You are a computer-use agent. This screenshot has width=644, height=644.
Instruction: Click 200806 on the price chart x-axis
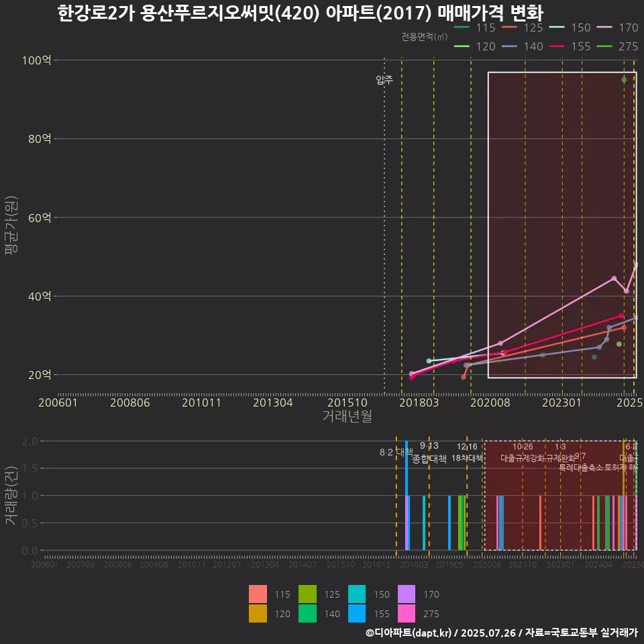[x=129, y=402]
